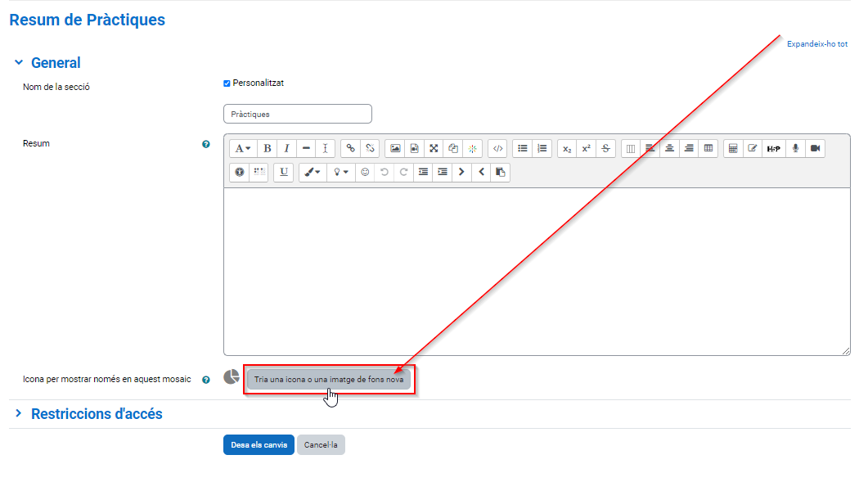Open the font color brush dropdown
The height and width of the screenshot is (482, 868).
pos(312,172)
